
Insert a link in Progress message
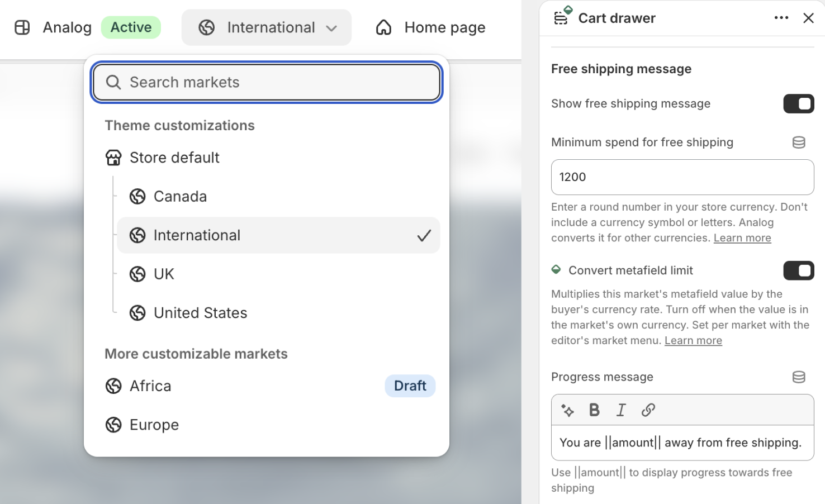click(648, 410)
